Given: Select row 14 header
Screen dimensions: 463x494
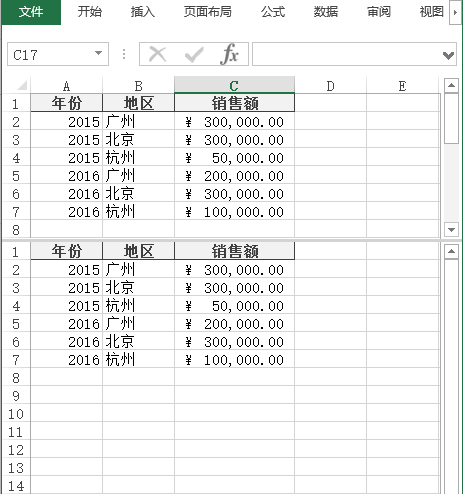Looking at the screenshot, I should click(x=16, y=485).
